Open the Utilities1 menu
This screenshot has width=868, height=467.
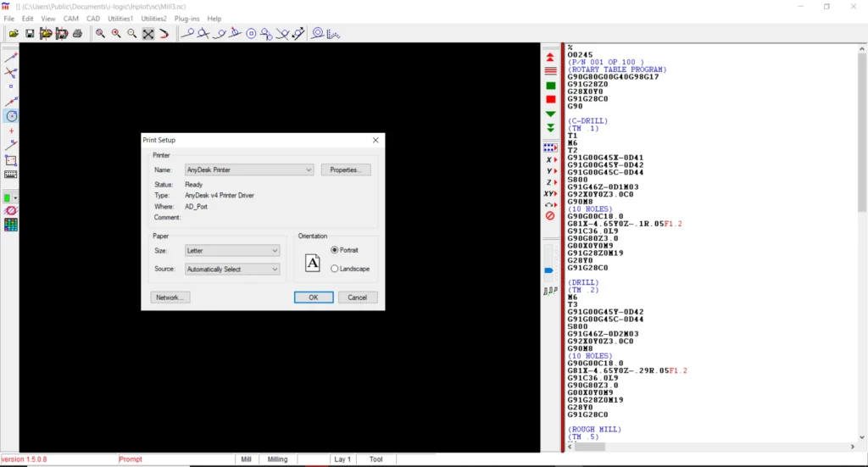120,19
